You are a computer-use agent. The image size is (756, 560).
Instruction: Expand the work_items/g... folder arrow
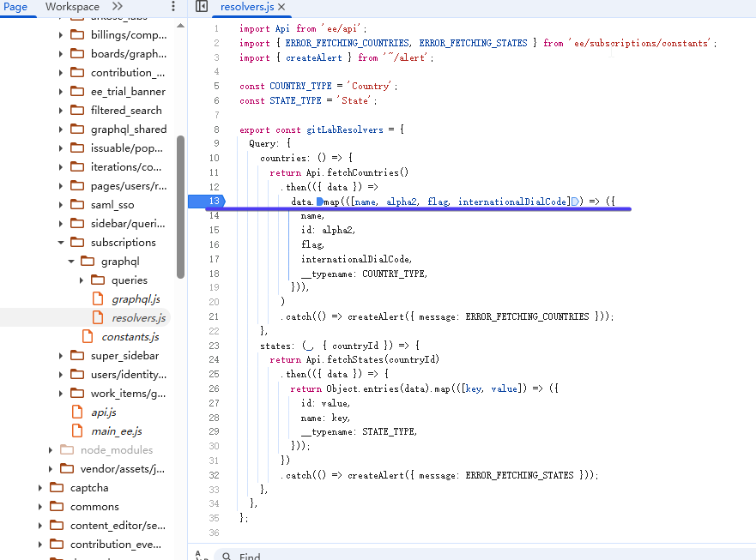60,394
